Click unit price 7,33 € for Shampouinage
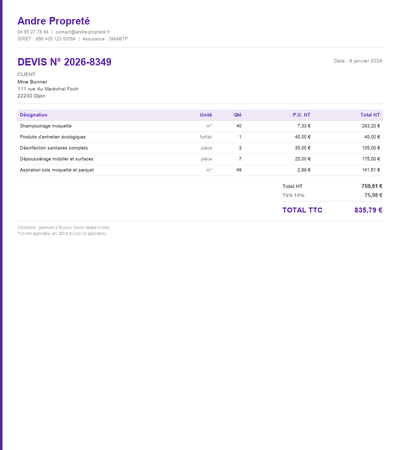400x450 pixels. (x=304, y=126)
